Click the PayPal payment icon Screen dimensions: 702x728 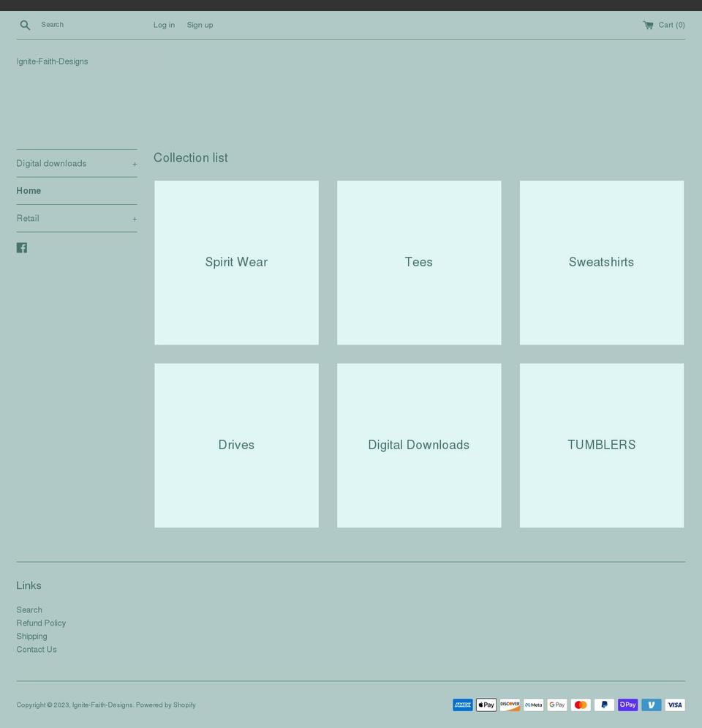(x=604, y=705)
